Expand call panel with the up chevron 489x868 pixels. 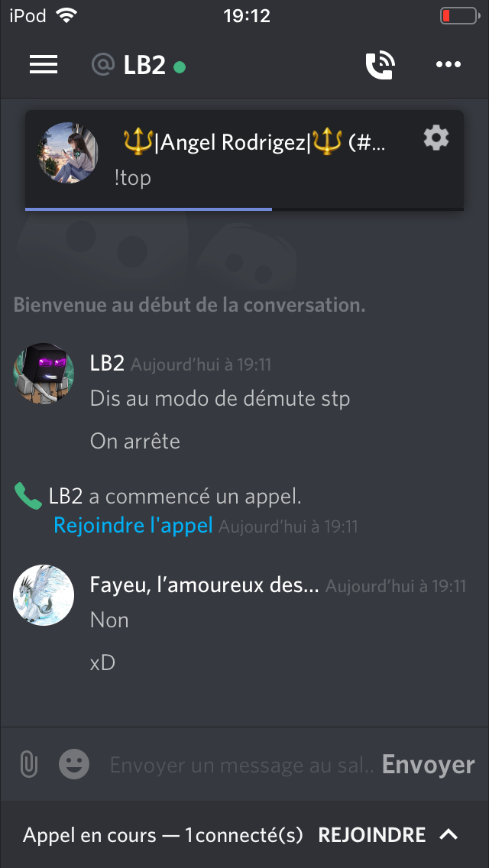pyautogui.click(x=449, y=834)
